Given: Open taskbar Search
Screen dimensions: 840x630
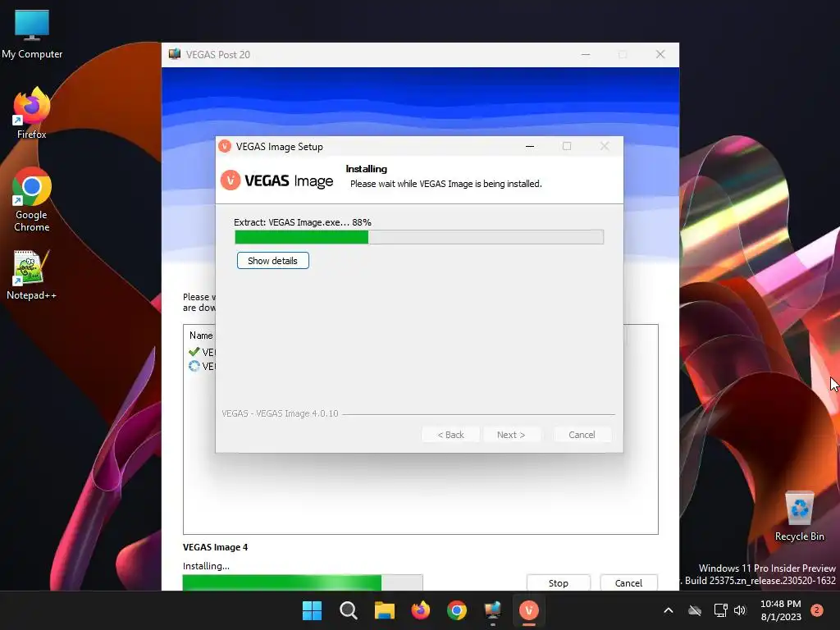Looking at the screenshot, I should [x=348, y=610].
